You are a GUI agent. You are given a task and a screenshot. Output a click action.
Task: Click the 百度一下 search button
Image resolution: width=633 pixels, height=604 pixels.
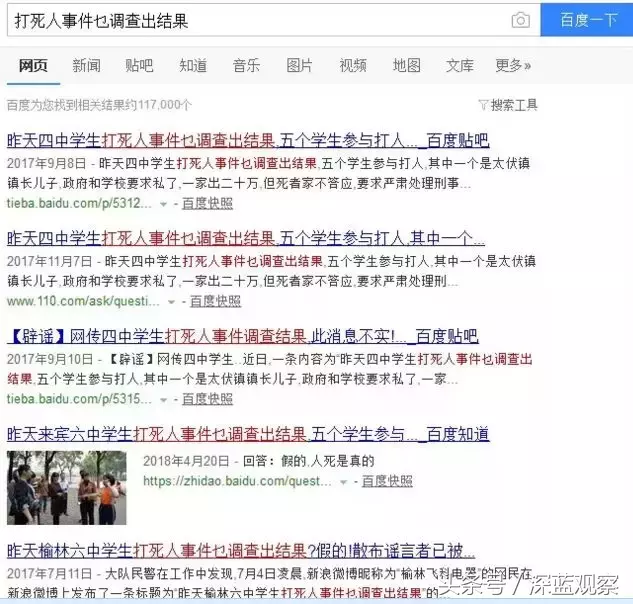coord(587,19)
